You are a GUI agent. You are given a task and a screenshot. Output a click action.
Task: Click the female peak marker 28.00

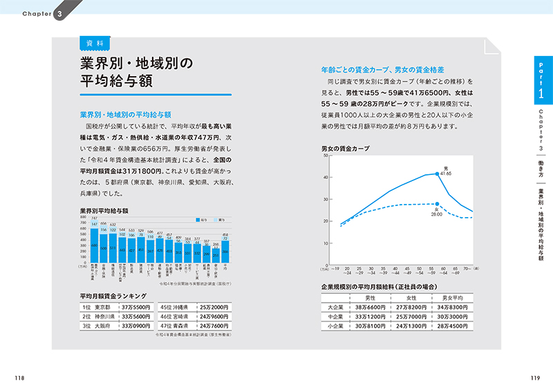pyautogui.click(x=438, y=203)
